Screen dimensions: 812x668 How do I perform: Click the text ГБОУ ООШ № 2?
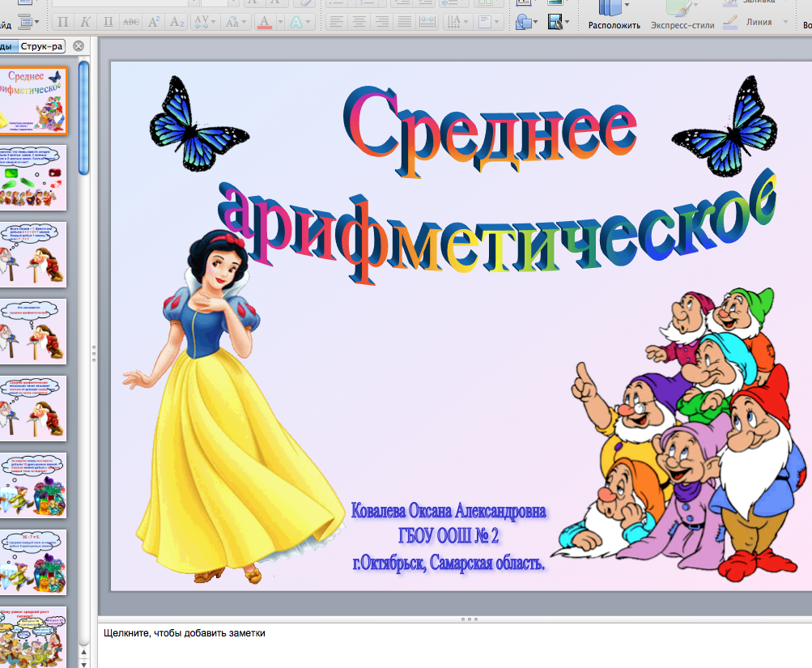pyautogui.click(x=449, y=536)
